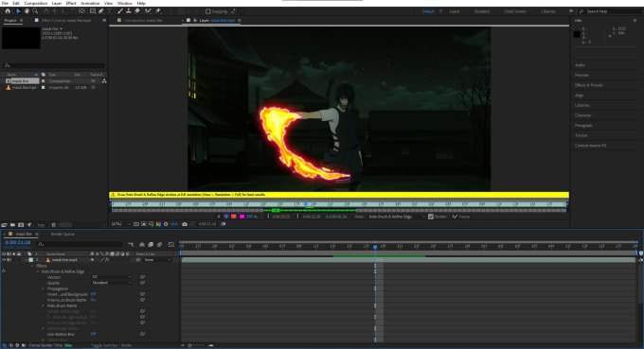Toggle Invert Foreground/Background value Off
This screenshot has height=349, width=644.
pyautogui.click(x=93, y=294)
